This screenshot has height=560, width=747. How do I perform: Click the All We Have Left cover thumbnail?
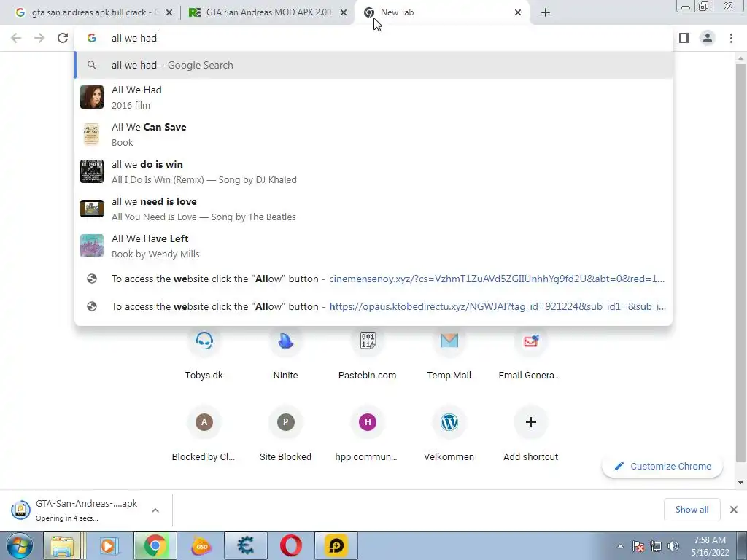pos(92,246)
